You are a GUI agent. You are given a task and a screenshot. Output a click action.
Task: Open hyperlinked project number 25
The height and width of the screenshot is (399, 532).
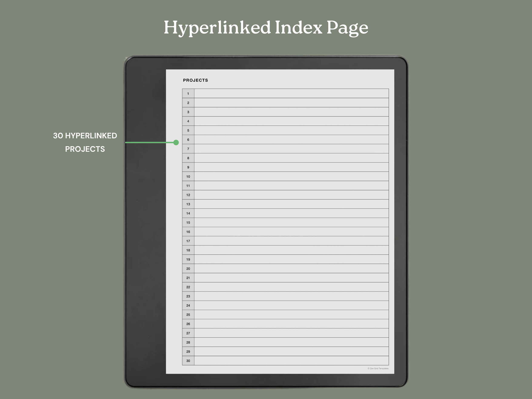(x=188, y=315)
